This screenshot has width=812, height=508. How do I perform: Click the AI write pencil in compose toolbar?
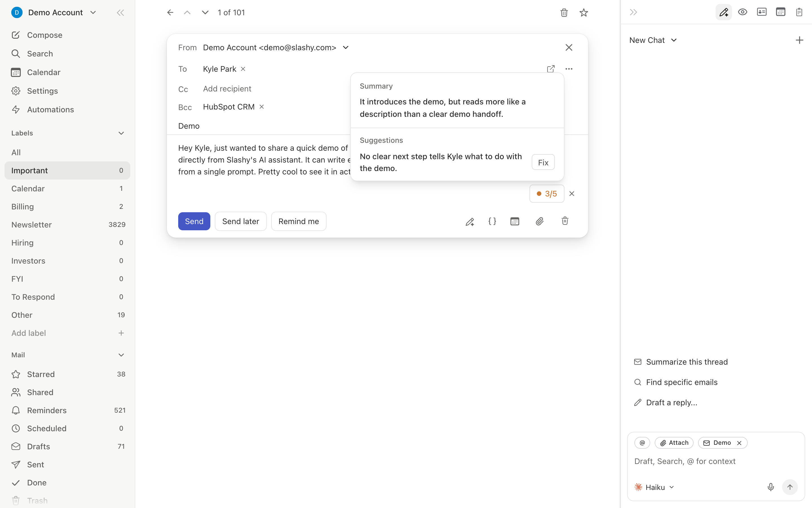[x=470, y=222]
